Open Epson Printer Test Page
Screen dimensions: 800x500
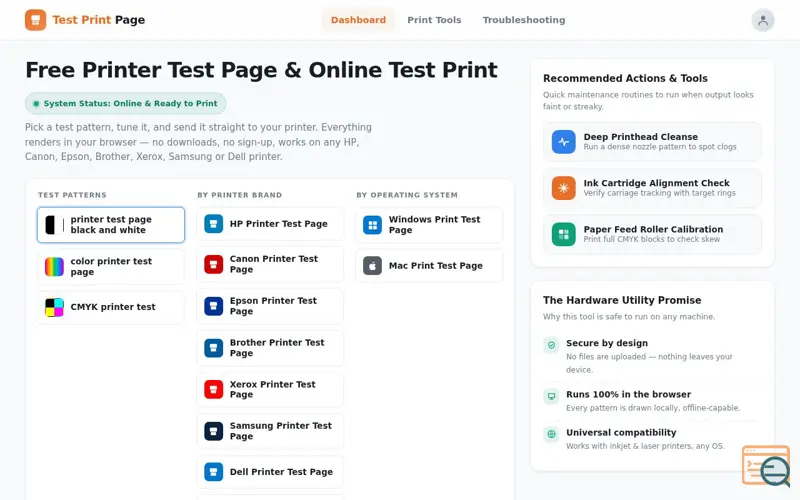(270, 306)
